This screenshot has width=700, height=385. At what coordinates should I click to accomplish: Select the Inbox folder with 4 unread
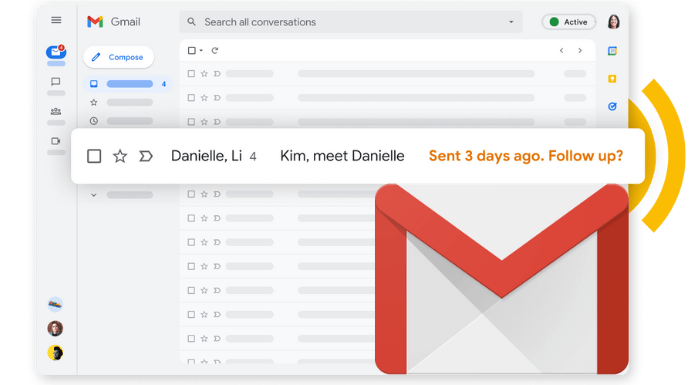click(x=128, y=84)
